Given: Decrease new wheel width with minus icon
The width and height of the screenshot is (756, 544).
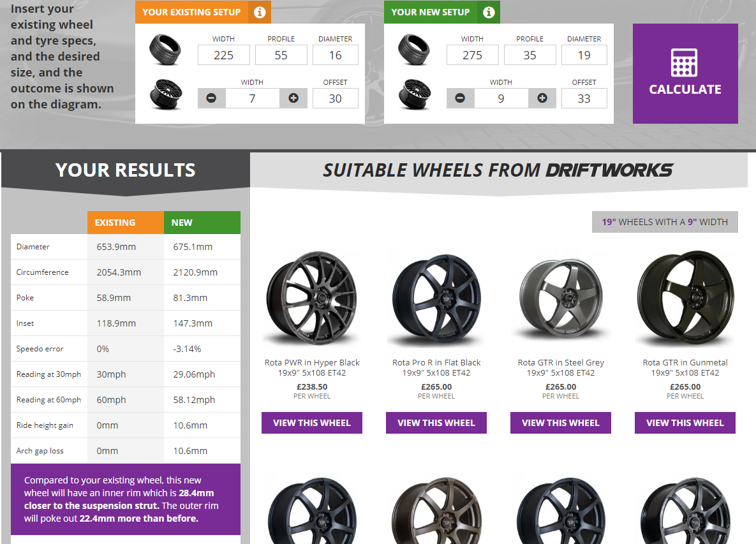Looking at the screenshot, I should [460, 98].
